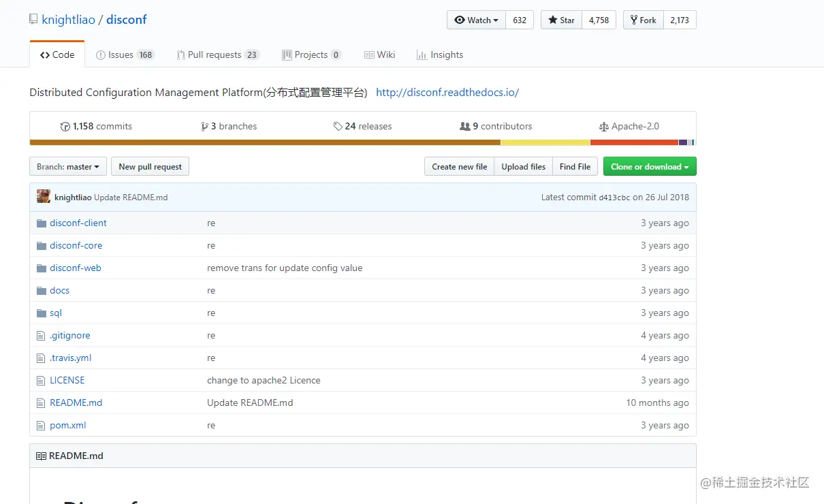The width and height of the screenshot is (824, 504).
Task: Click the file icon for .gitignore
Action: coord(41,335)
